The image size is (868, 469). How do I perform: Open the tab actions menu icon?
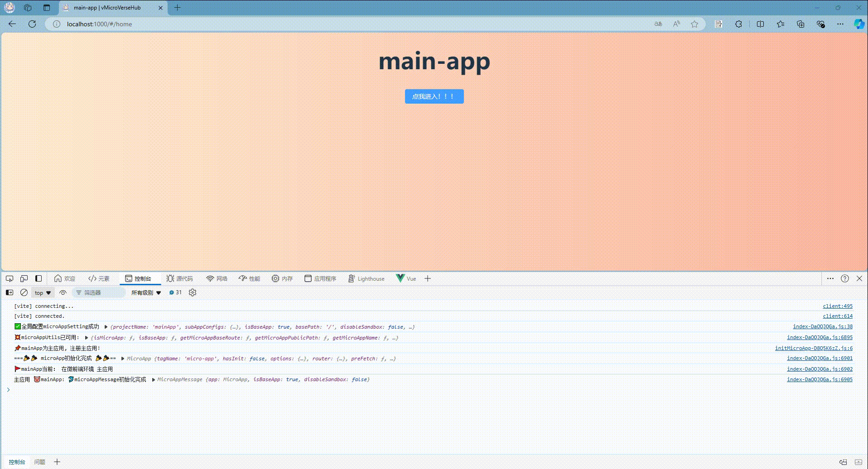(47, 8)
